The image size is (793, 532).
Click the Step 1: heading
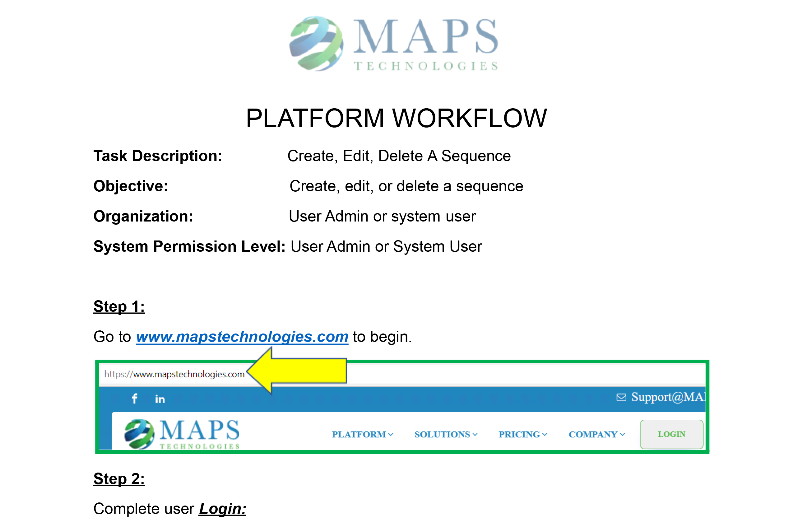click(119, 306)
